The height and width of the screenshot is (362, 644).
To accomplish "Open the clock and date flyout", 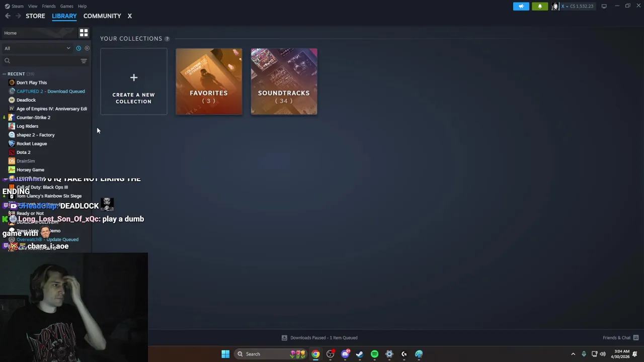I will (620, 354).
